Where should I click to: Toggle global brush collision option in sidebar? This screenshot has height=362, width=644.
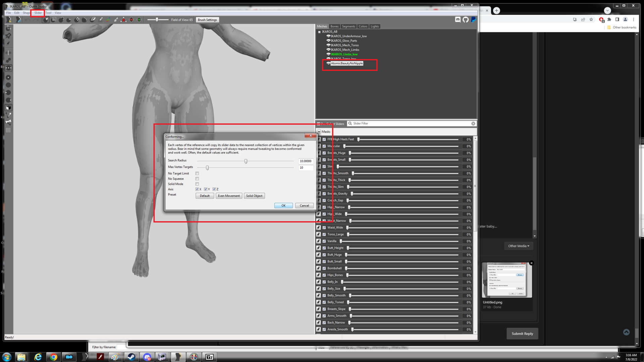click(8, 68)
